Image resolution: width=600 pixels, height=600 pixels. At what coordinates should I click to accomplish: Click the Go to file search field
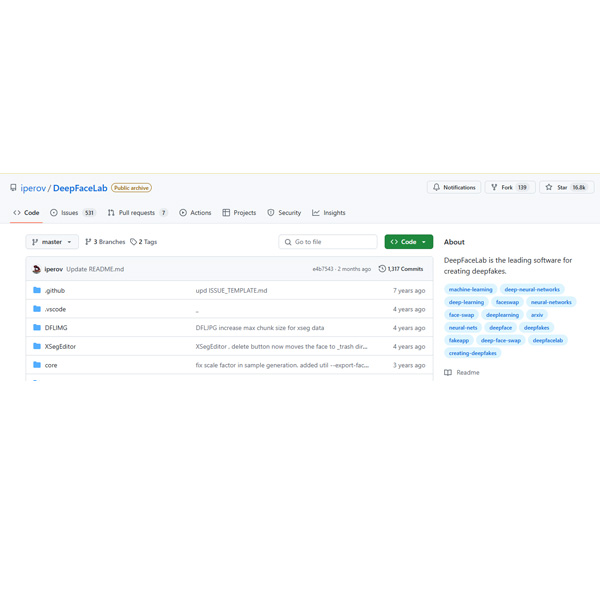[x=328, y=242]
